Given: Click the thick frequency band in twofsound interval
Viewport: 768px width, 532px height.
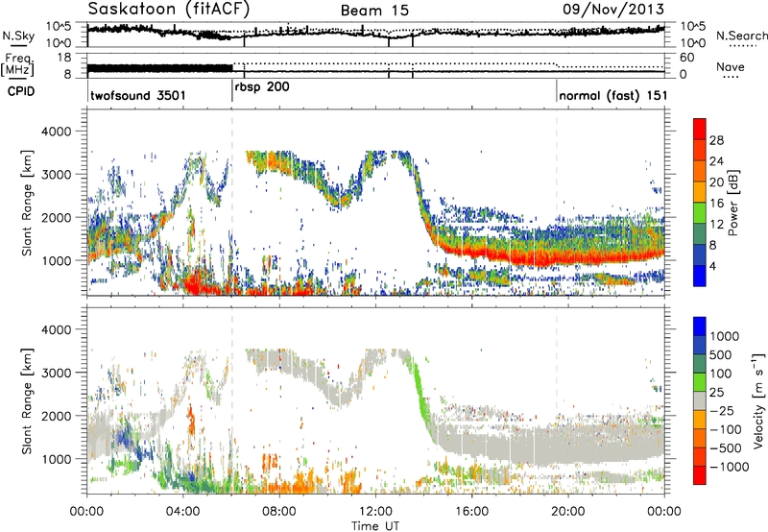Looking at the screenshot, I should (x=159, y=68).
